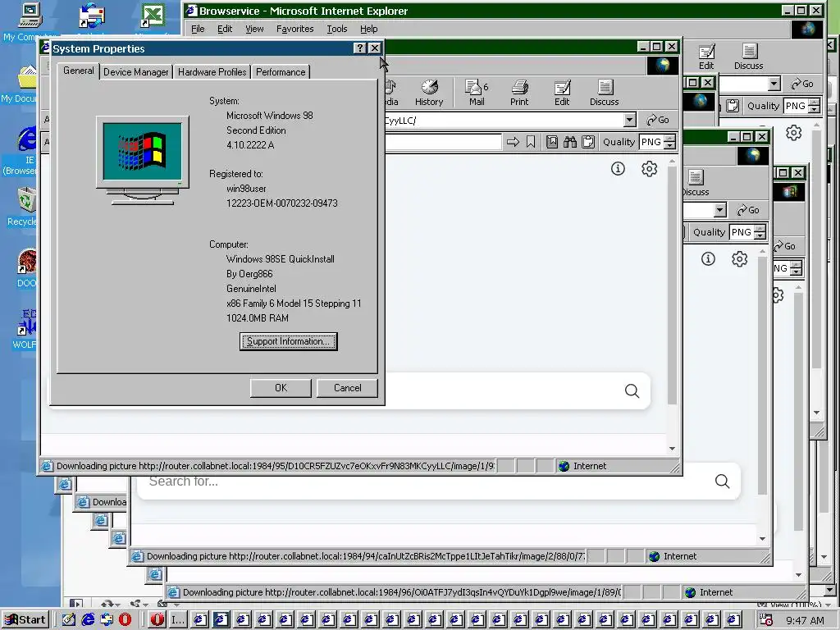Click task scheduler tray icon near clock

767,620
